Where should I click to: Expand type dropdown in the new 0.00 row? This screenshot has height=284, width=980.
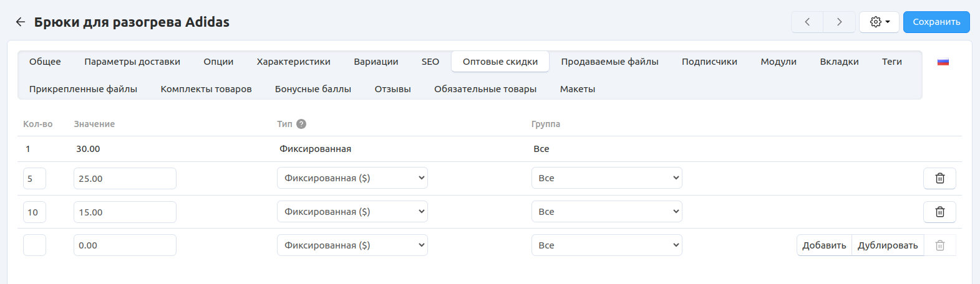coord(352,245)
